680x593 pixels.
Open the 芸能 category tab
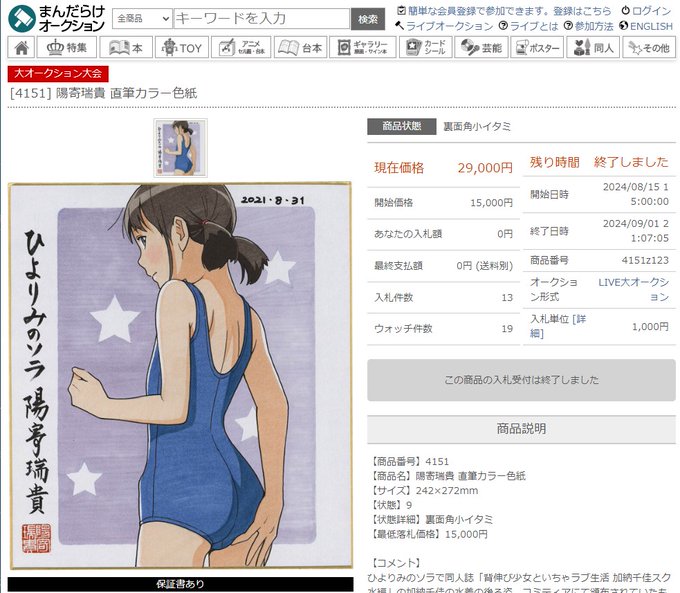481,47
